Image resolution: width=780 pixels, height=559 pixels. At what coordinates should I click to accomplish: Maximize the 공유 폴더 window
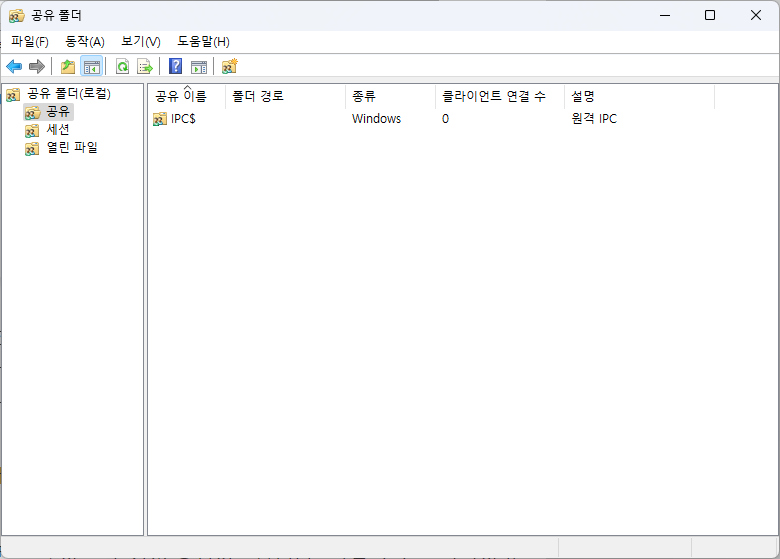coord(710,15)
